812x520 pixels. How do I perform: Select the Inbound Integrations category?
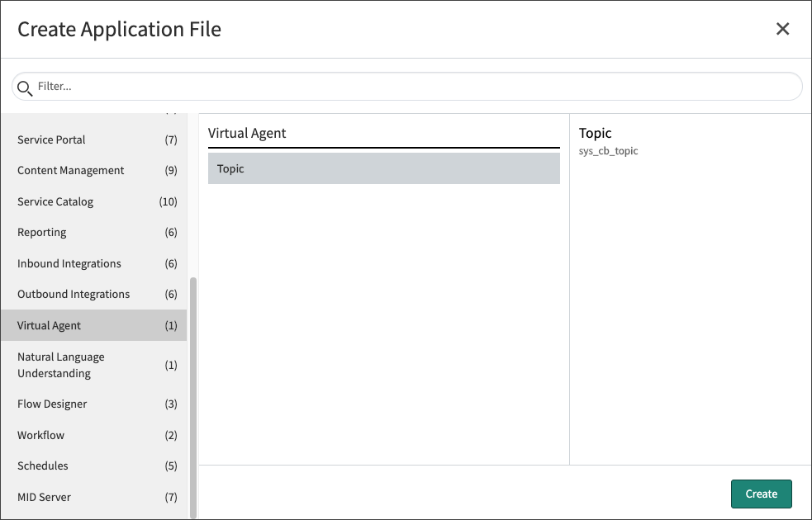69,263
